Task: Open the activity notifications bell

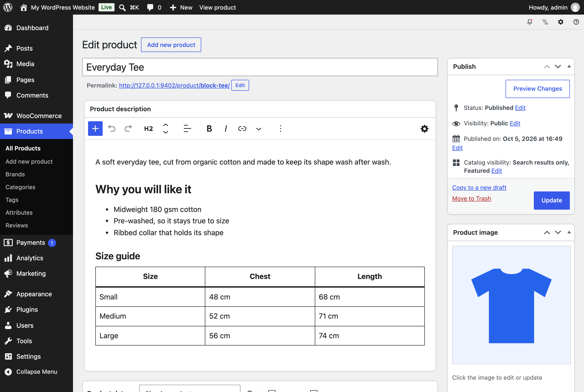Action: pyautogui.click(x=530, y=22)
